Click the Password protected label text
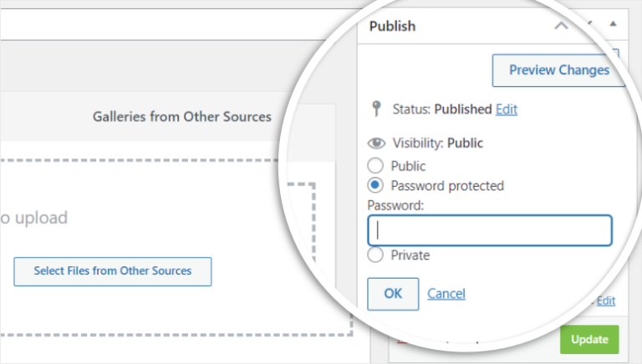The height and width of the screenshot is (364, 642). 447,185
